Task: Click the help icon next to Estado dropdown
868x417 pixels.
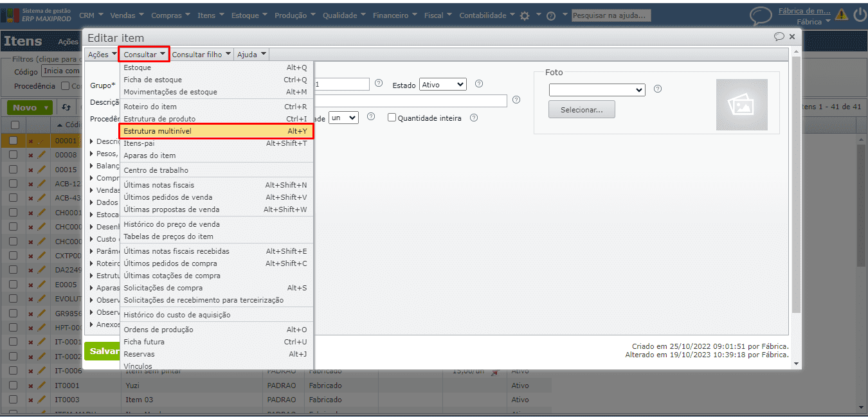Action: [479, 84]
